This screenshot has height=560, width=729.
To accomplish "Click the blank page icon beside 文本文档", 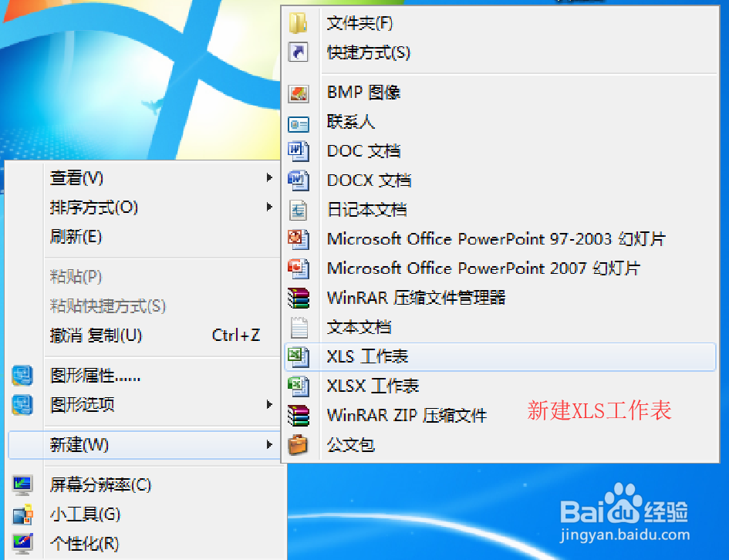I will [x=299, y=328].
